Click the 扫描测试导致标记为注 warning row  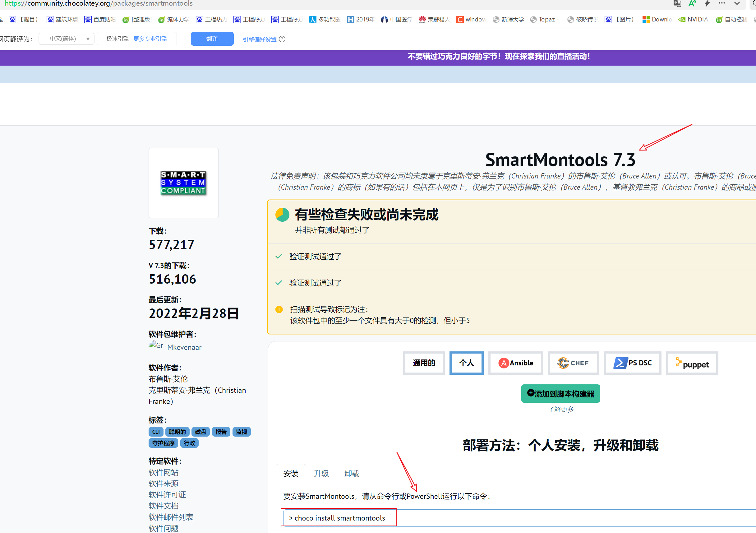tap(512, 315)
